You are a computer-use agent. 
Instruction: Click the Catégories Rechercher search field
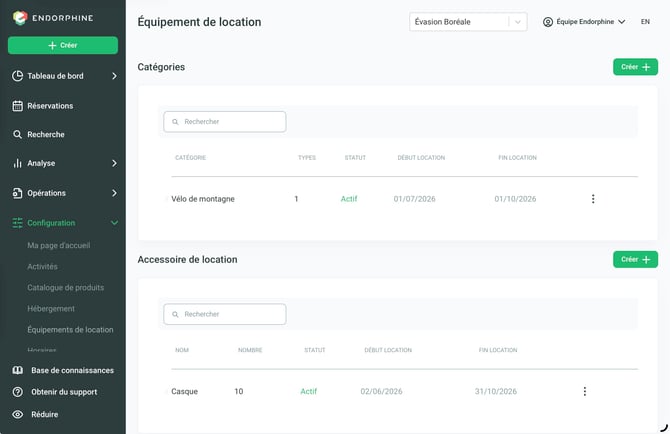tap(225, 122)
